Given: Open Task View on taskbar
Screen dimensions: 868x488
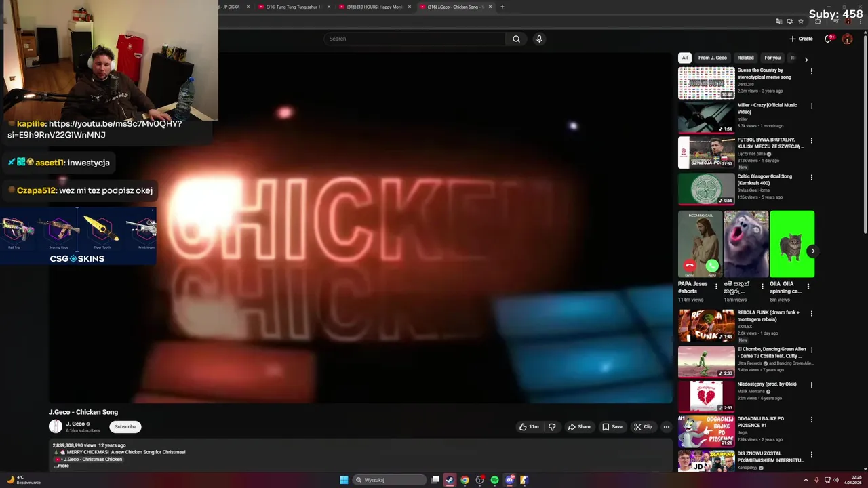Looking at the screenshot, I should (x=435, y=480).
